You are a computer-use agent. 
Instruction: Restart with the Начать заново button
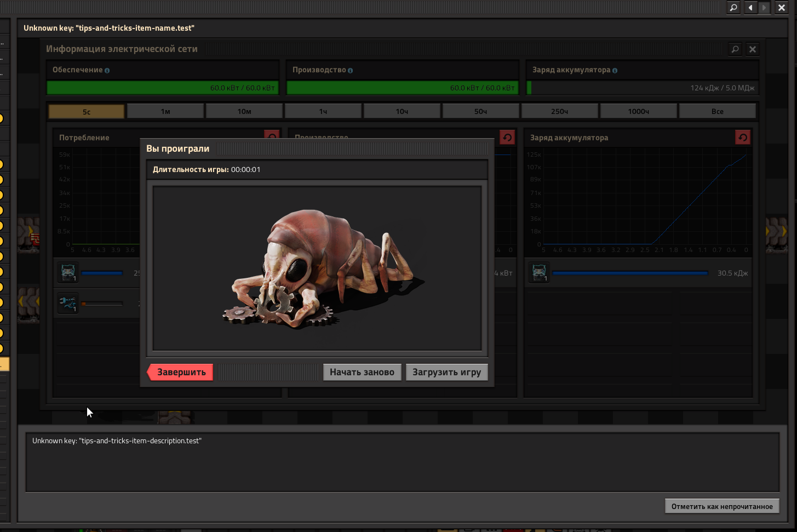[x=362, y=372]
